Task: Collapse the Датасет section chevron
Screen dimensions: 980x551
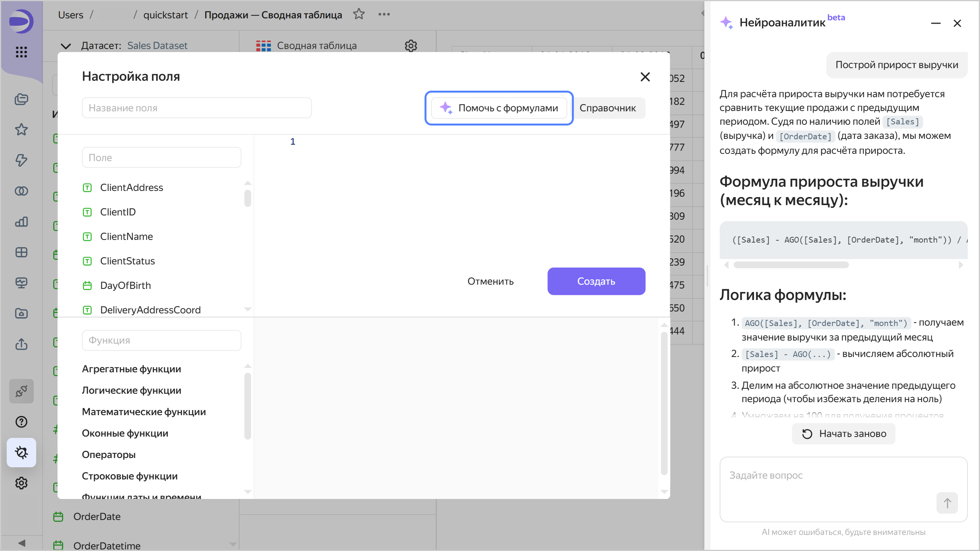Action: coord(66,46)
